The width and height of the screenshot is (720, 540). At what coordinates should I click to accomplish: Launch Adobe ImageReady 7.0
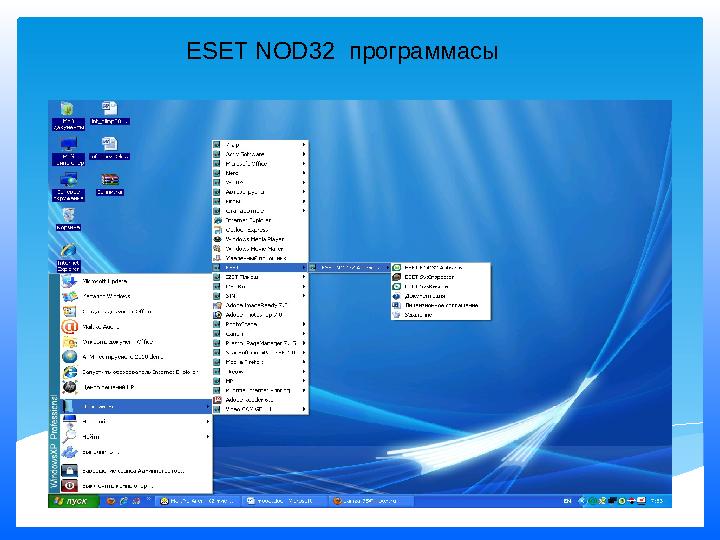tap(260, 305)
